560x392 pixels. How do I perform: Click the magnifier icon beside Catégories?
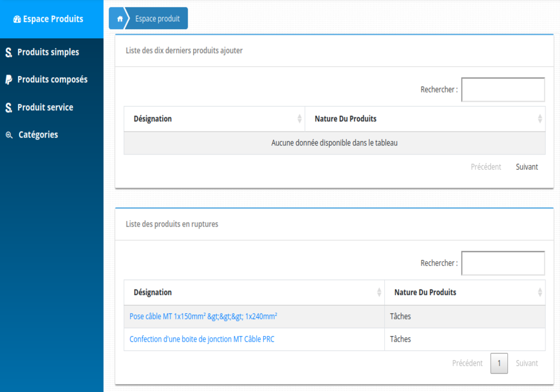[x=8, y=135]
